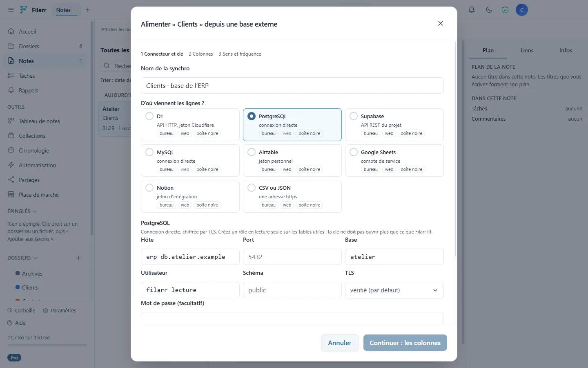Click the Tâches list icon
588x368 pixels.
(11, 76)
